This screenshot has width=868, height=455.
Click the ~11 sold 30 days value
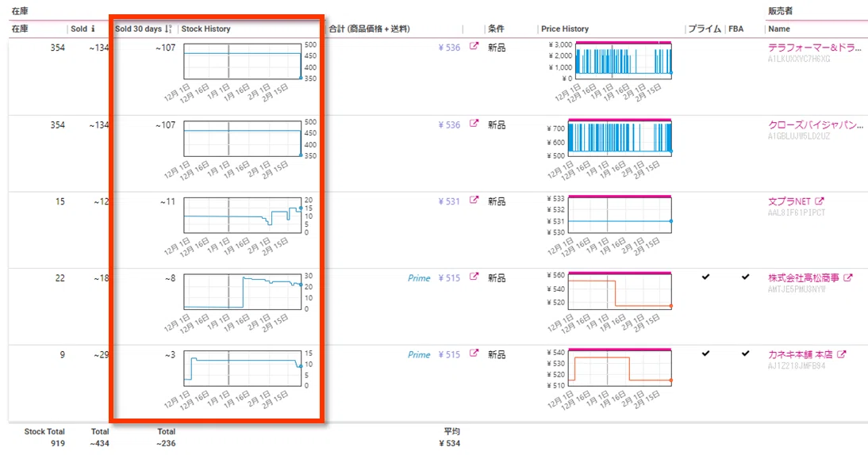(x=167, y=201)
